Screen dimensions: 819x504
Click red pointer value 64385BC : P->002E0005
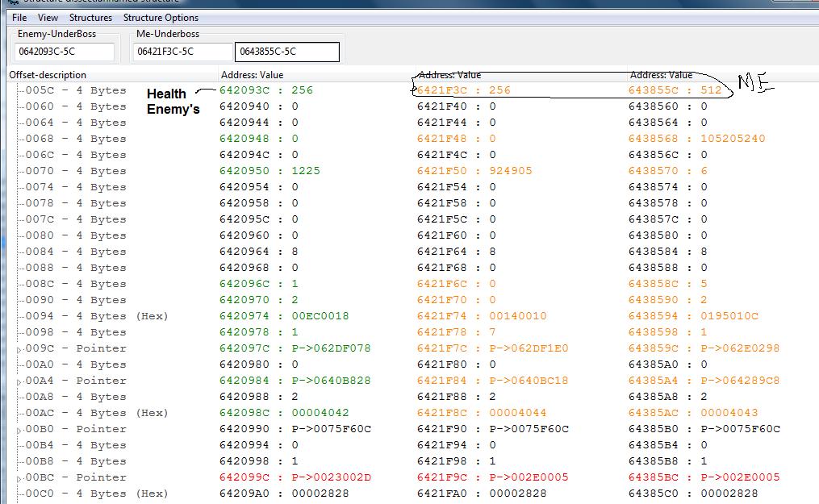click(704, 477)
